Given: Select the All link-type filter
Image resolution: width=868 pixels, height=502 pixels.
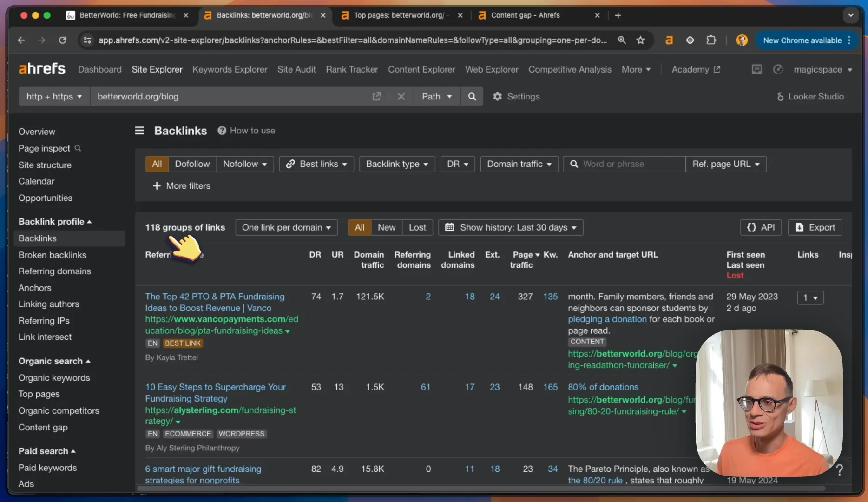Looking at the screenshot, I should pos(157,164).
